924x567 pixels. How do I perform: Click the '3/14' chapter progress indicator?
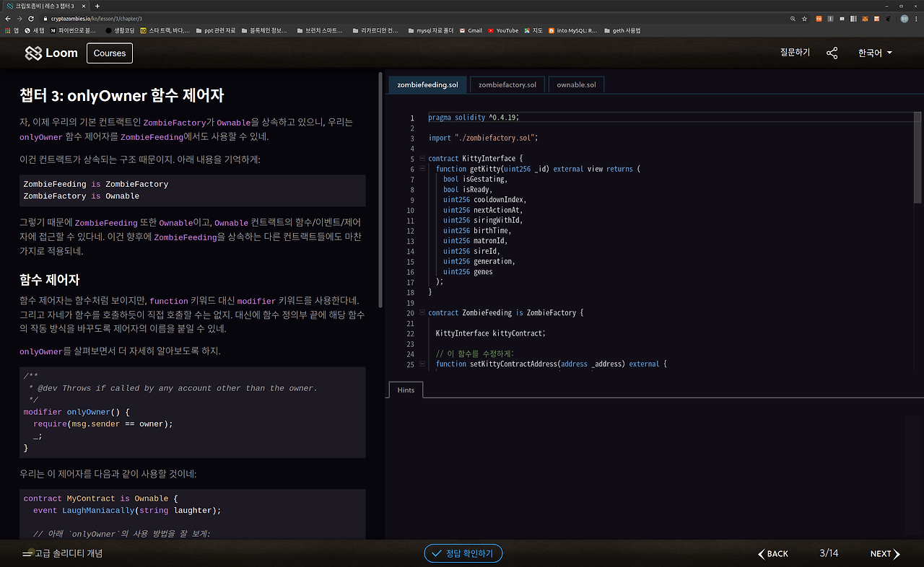pyautogui.click(x=829, y=553)
